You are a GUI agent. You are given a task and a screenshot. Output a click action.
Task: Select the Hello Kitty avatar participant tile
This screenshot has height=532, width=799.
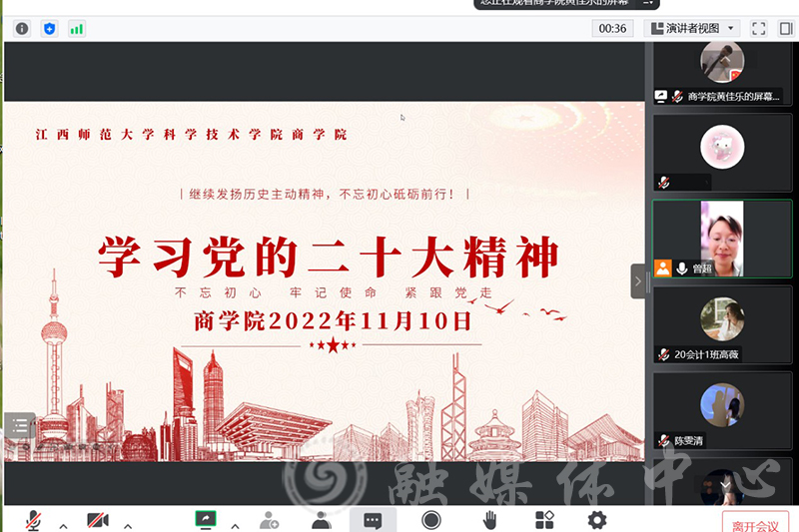[722, 153]
